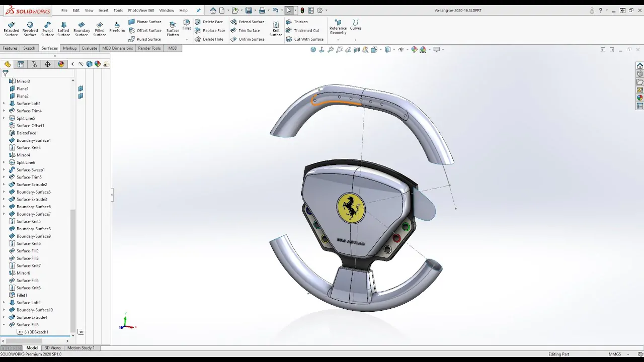Open the DimXpertManager crosshair tab

point(48,64)
